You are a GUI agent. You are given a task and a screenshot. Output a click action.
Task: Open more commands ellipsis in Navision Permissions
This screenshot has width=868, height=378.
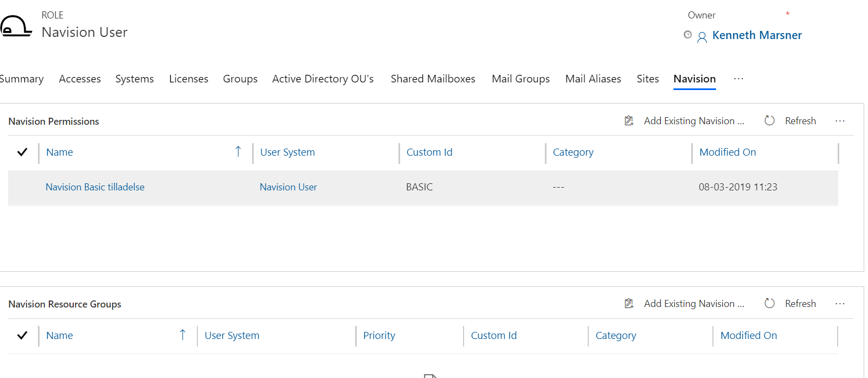point(840,121)
